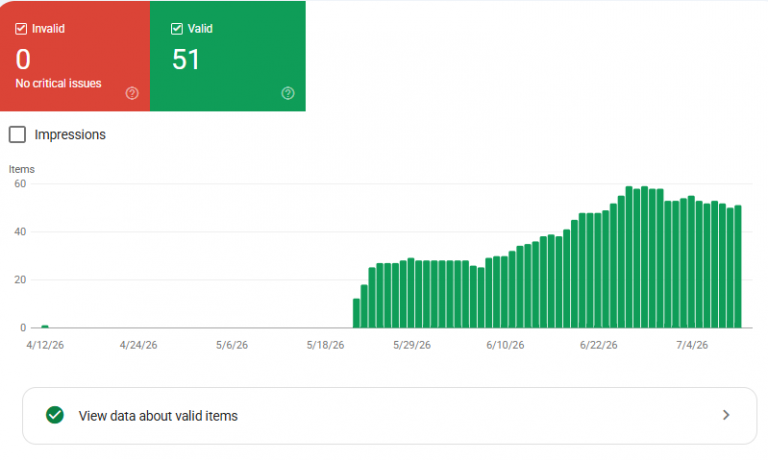Click the 4/12/26 date label
This screenshot has height=460, width=768.
click(45, 345)
